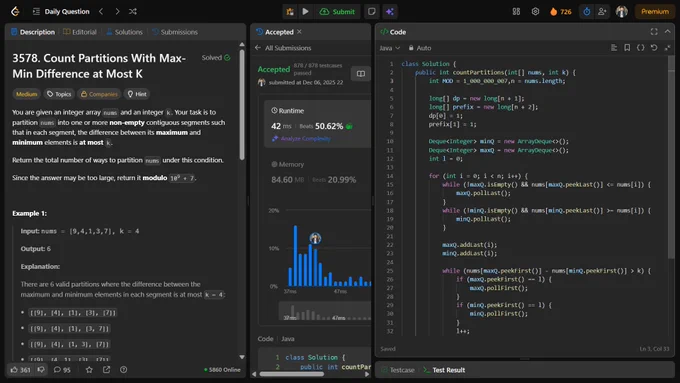This screenshot has width=680, height=383.
Task: Toggle the Auto lock indicator
Action: (420, 48)
